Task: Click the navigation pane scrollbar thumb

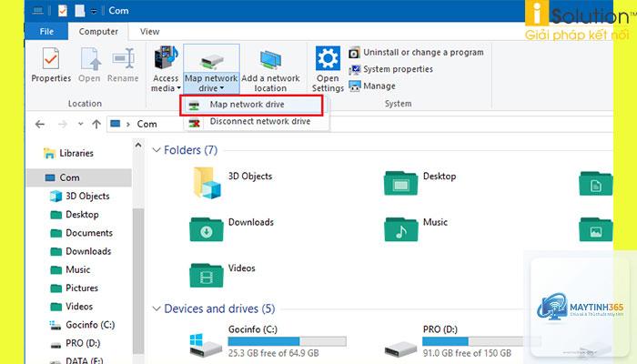Action: pos(138,280)
